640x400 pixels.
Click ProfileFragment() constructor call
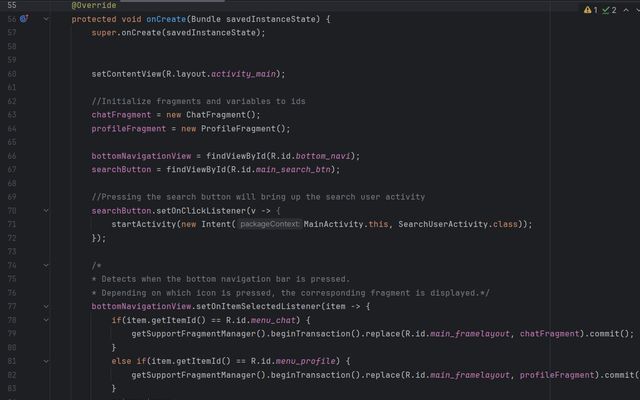[243, 129]
